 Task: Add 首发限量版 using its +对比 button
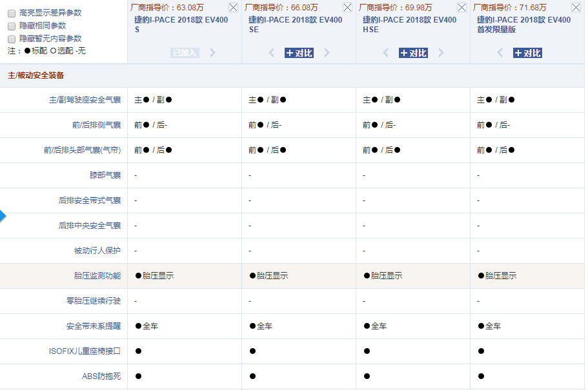[527, 53]
